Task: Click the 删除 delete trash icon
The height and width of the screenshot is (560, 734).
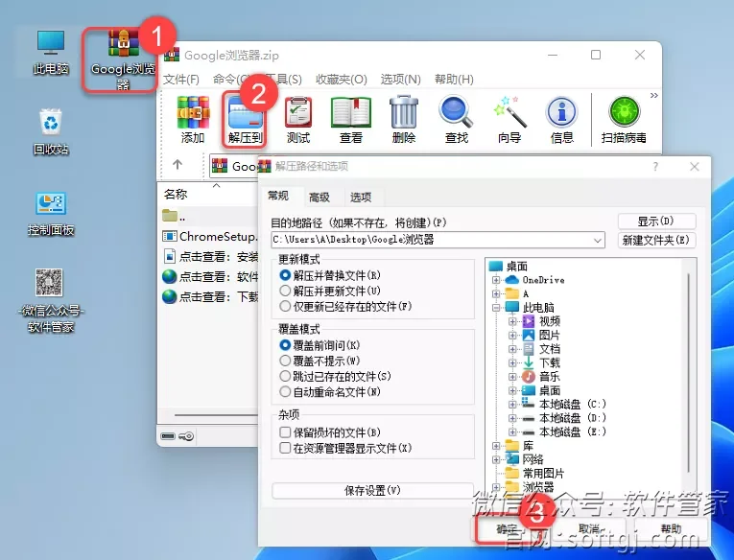Action: point(404,120)
